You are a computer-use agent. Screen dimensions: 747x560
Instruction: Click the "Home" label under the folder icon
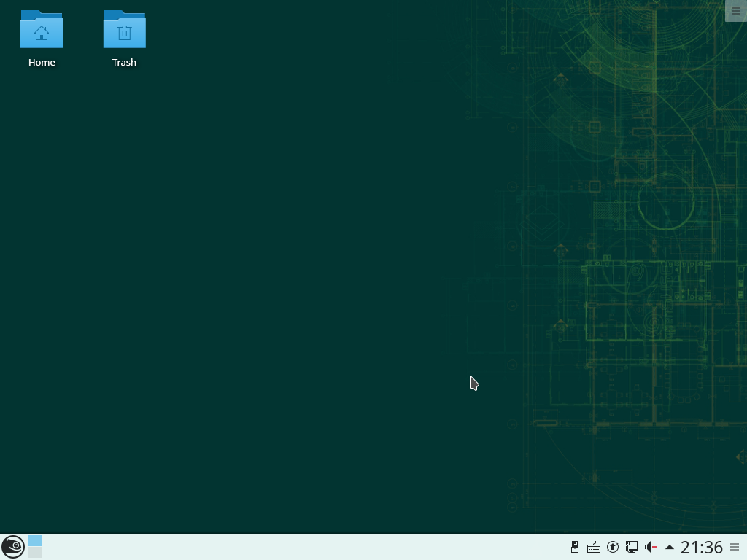pos(42,62)
